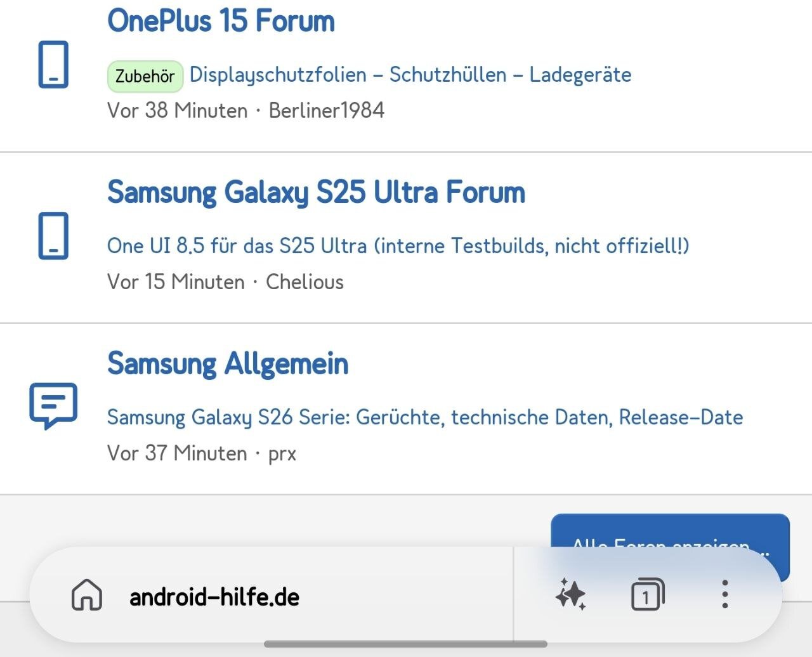The image size is (812, 657).
Task: Tap the android-hilfe.de address bar
Action: tap(214, 597)
